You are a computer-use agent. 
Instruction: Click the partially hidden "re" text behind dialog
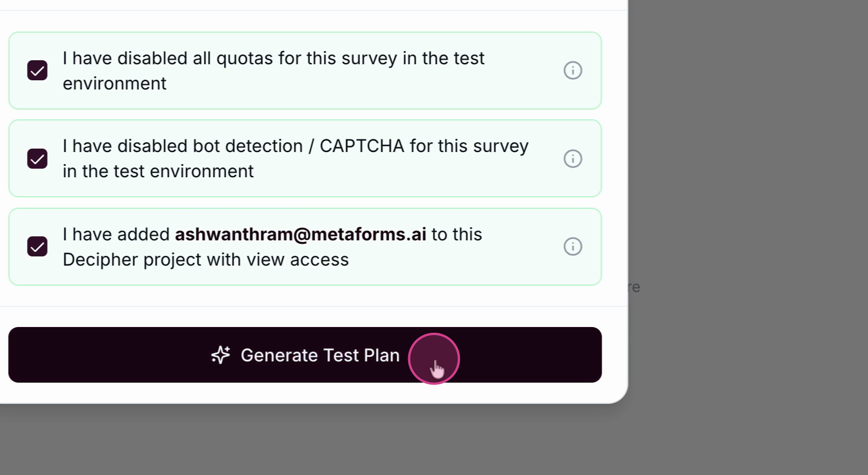click(634, 287)
